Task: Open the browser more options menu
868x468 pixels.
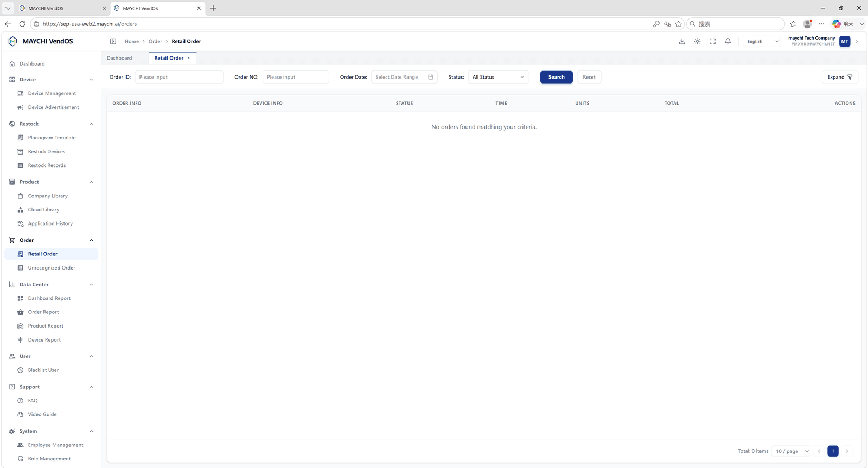Action: 821,24
